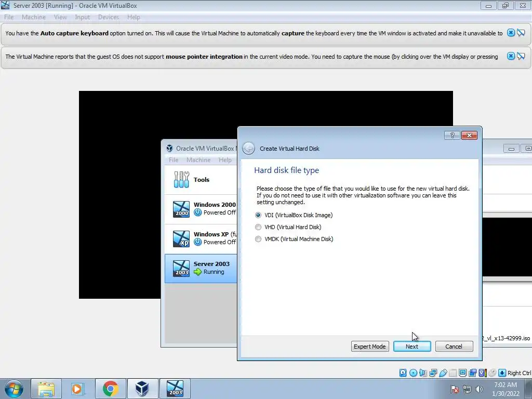Open the Machine menu of Server 2003 window
Viewport: 532px width, 399px height.
tap(34, 17)
